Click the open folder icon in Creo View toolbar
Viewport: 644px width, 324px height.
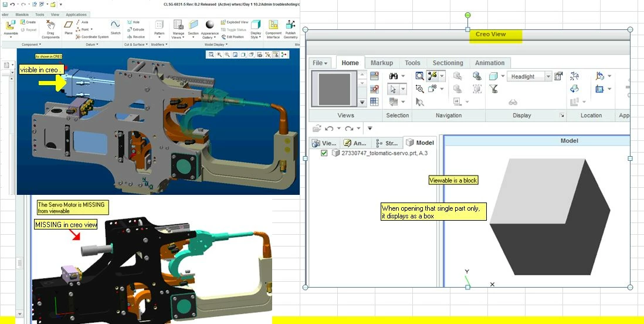[x=317, y=129]
